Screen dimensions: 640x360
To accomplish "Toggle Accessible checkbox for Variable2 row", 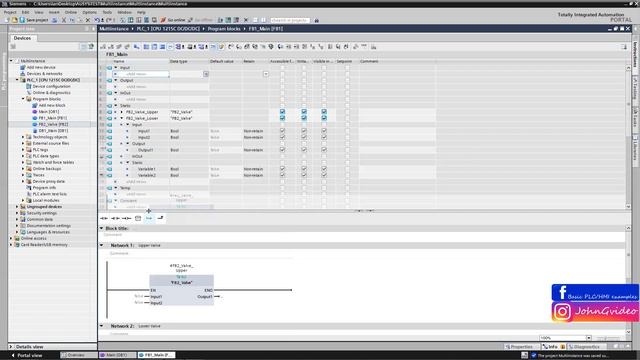I will 282,175.
